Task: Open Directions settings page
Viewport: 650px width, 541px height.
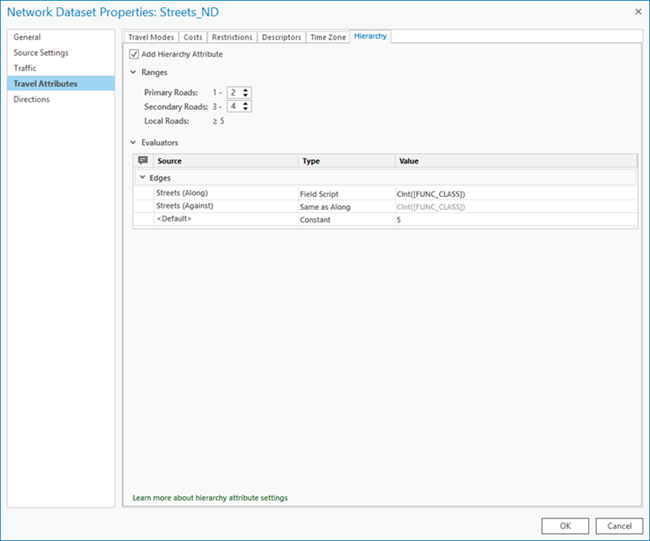Action: tap(31, 99)
